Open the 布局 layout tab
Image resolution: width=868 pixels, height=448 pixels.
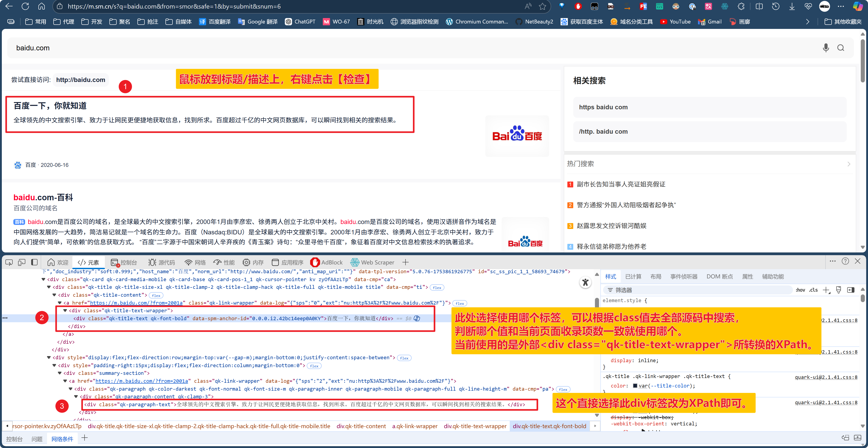click(655, 276)
